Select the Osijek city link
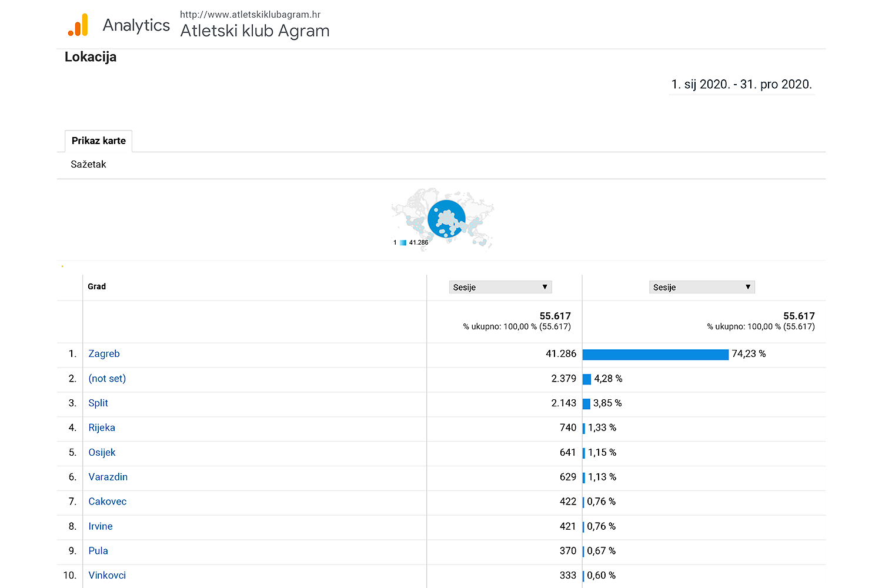 pos(102,453)
